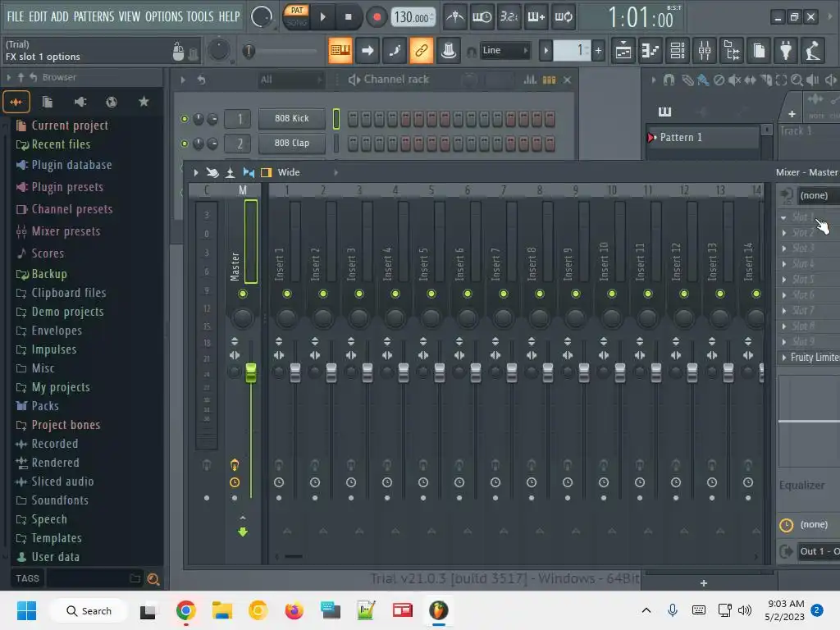Open Google Chrome from the taskbar

185,610
